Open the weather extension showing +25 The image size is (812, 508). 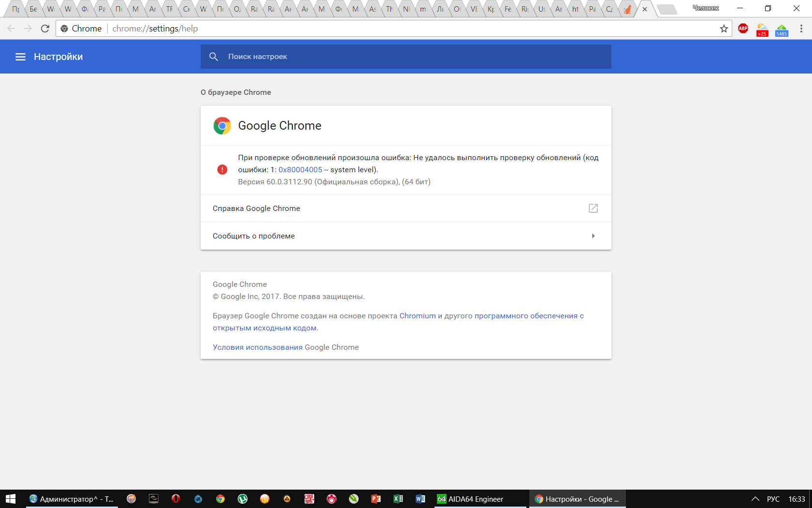762,29
